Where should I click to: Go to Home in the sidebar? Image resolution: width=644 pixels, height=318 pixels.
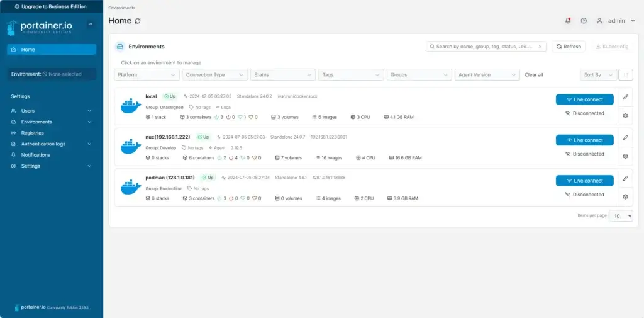click(52, 50)
